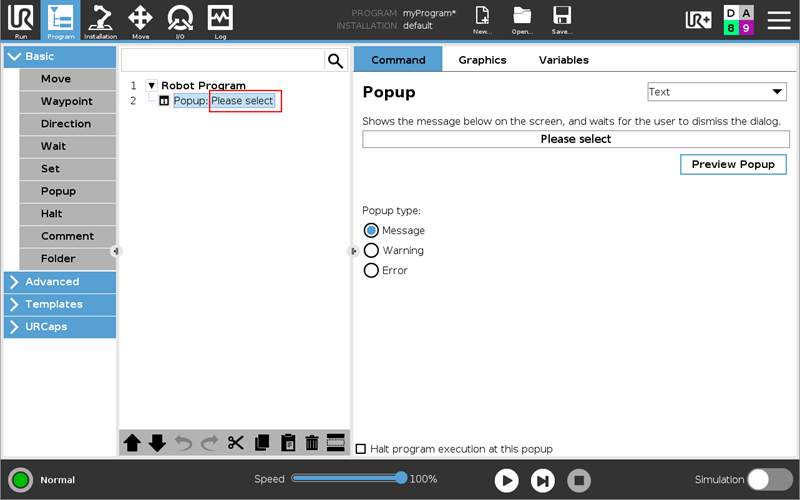Screen dimensions: 800x500
Task: Move selected node up with arrow
Action: point(132,443)
